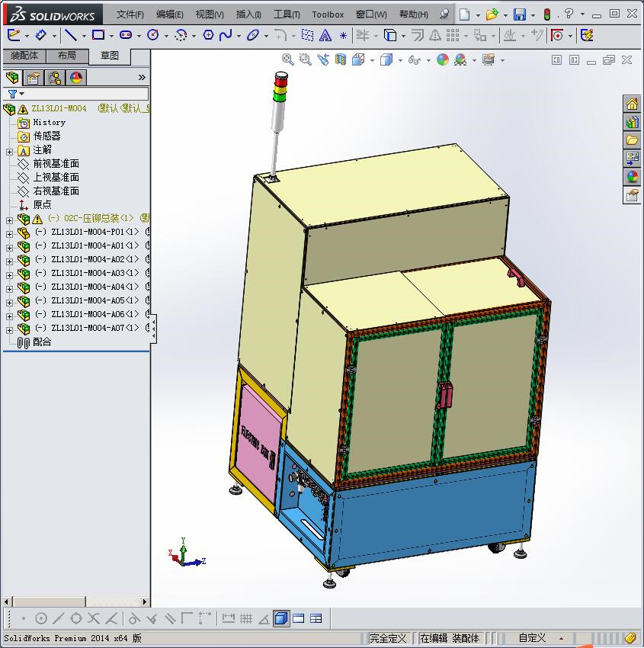Click the Zoom to Area icon
Viewport: 644px width, 648px height.
(x=306, y=60)
